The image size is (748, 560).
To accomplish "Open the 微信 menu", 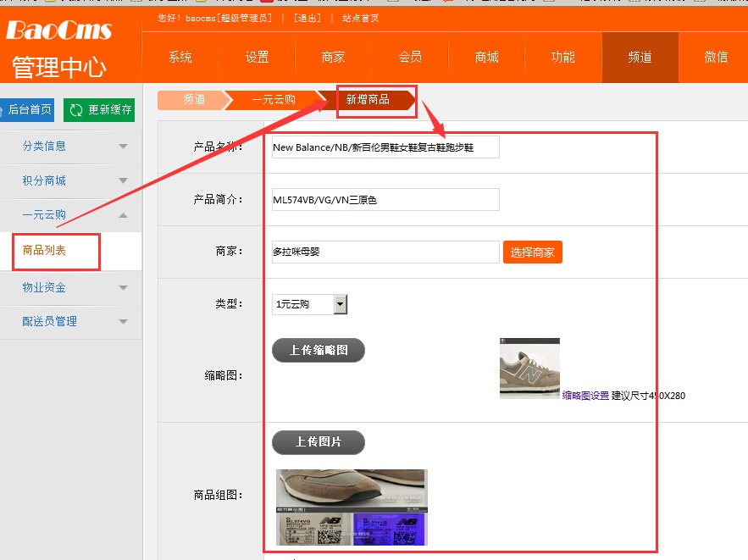I will click(716, 58).
